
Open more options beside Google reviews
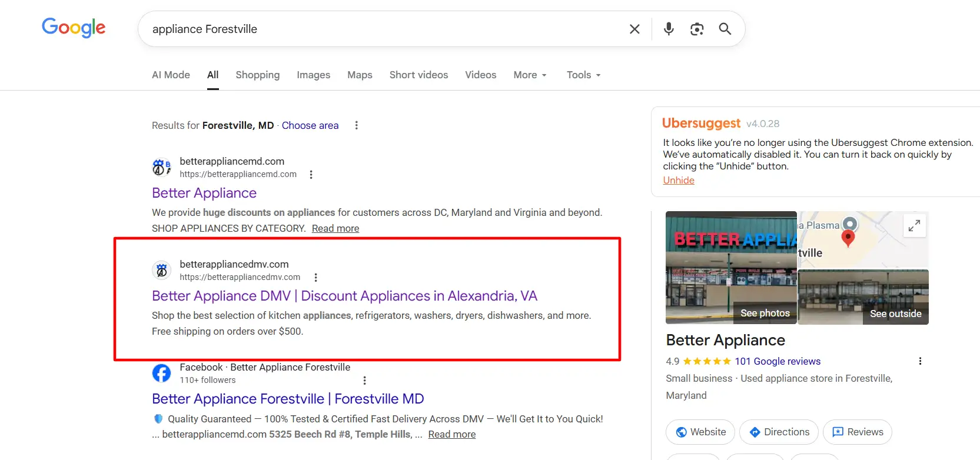[920, 361]
